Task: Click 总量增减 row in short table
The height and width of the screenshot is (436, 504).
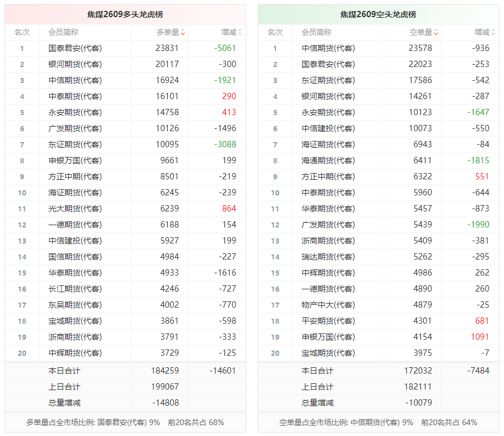Action: click(379, 403)
